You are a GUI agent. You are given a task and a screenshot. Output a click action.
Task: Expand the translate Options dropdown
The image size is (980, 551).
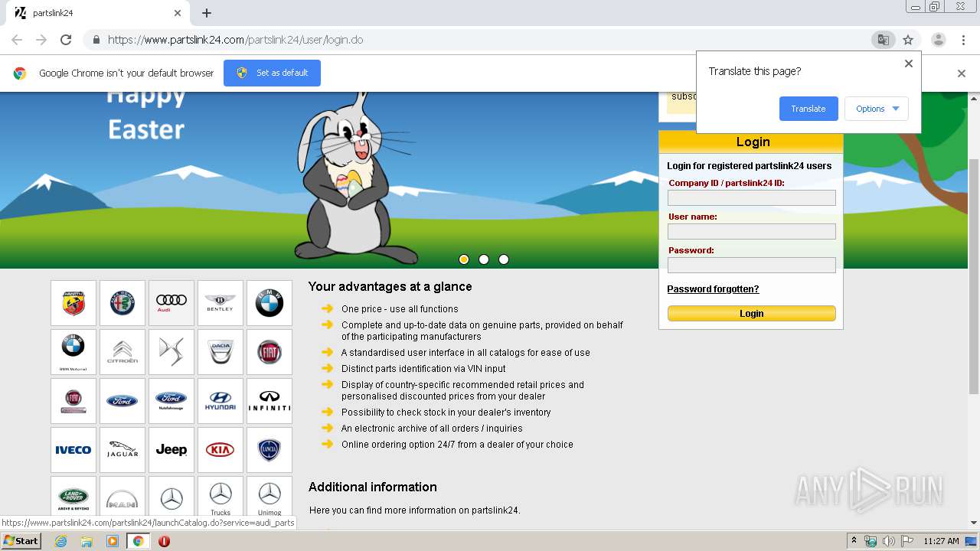click(877, 109)
